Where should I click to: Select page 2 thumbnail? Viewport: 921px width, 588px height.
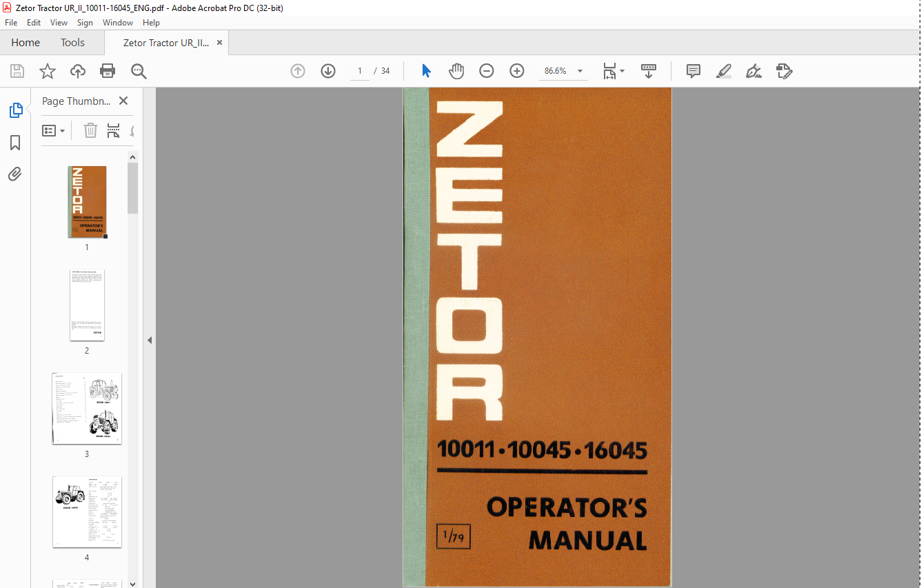pos(87,305)
